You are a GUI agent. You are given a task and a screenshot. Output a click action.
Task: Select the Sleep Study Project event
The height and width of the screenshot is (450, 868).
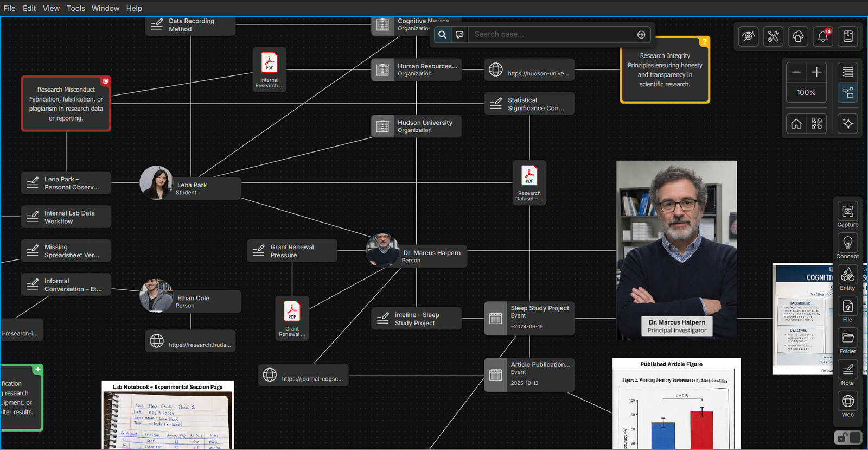[x=529, y=319]
